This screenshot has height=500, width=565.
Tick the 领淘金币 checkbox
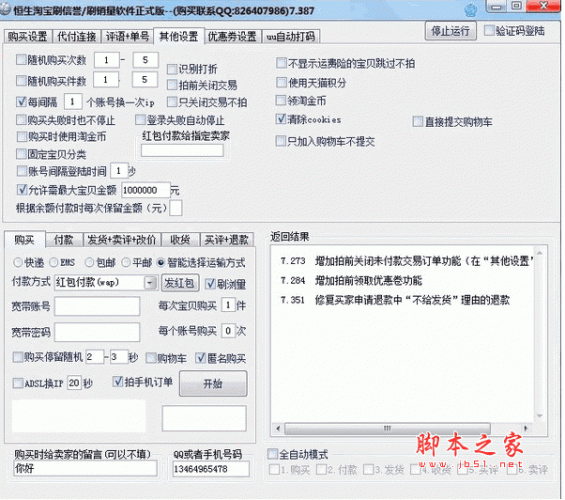[280, 101]
